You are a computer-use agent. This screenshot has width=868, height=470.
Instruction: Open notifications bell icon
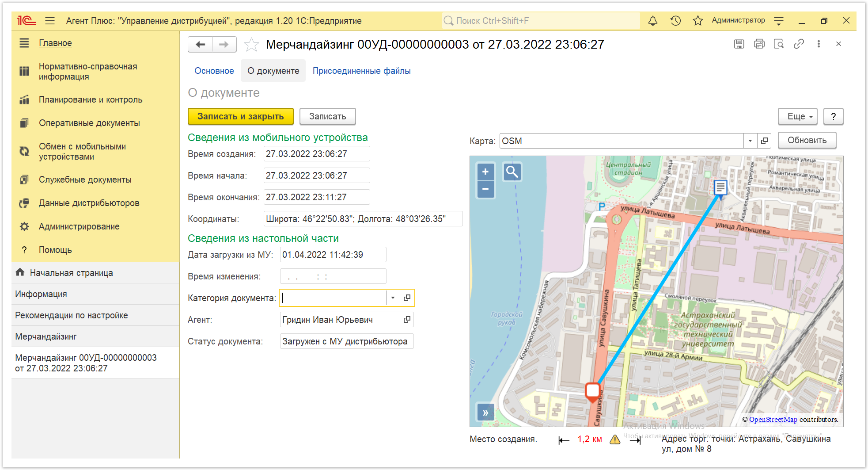pyautogui.click(x=653, y=21)
